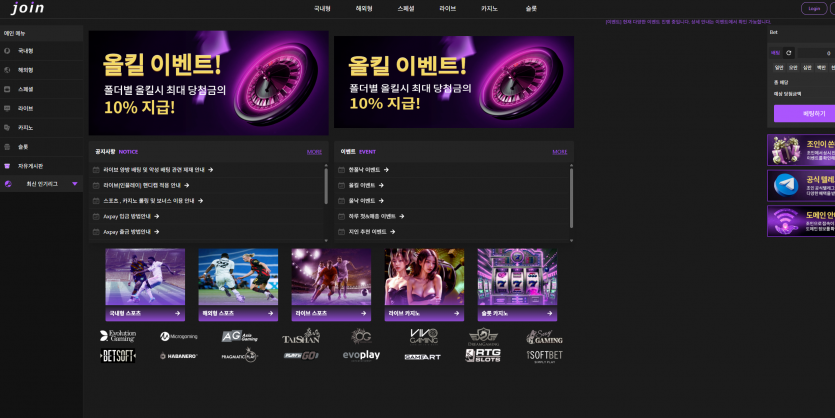
Task: Open 국내형 in the top navigation
Action: pos(322,9)
